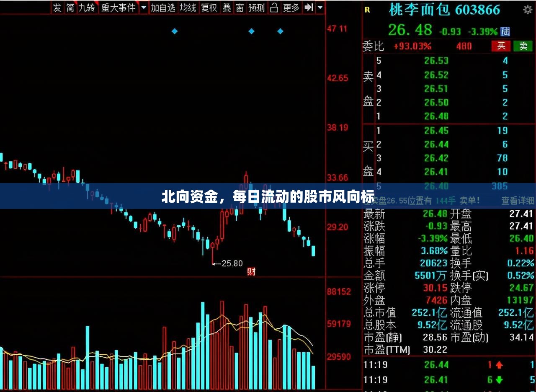This screenshot has width=536, height=392.
Task: Click the 88152 volume axis label
Action: 338,291
